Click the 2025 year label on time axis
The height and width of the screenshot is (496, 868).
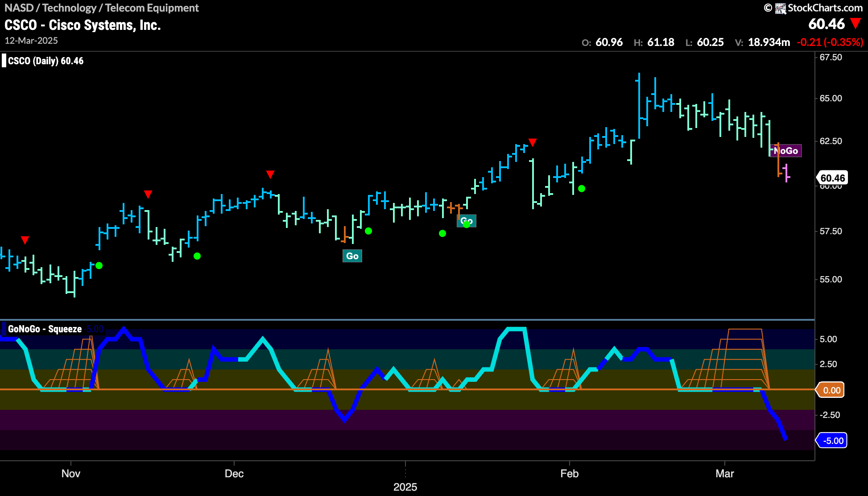click(405, 487)
